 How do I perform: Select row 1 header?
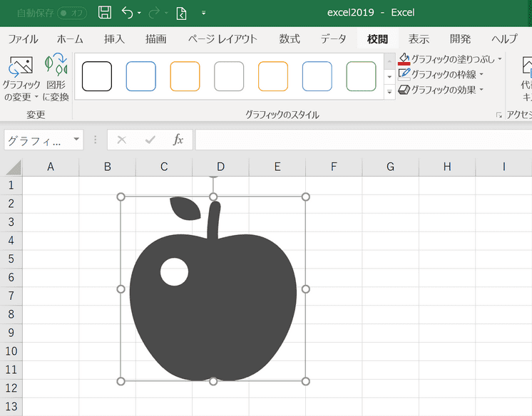pos(11,185)
